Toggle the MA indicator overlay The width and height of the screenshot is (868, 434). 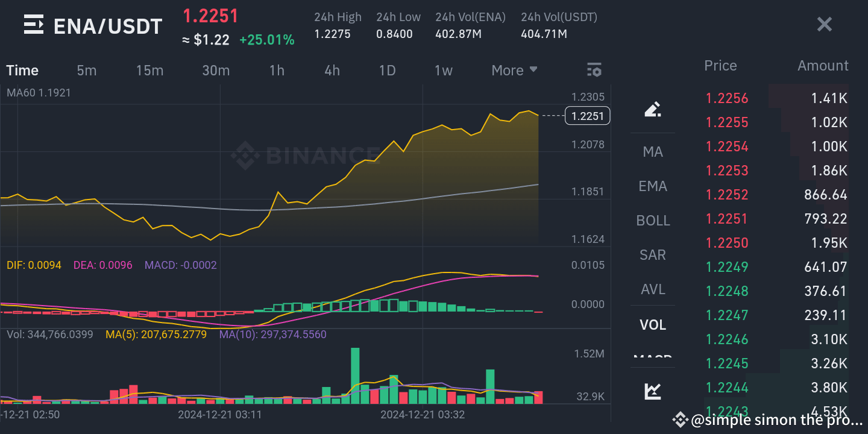653,151
